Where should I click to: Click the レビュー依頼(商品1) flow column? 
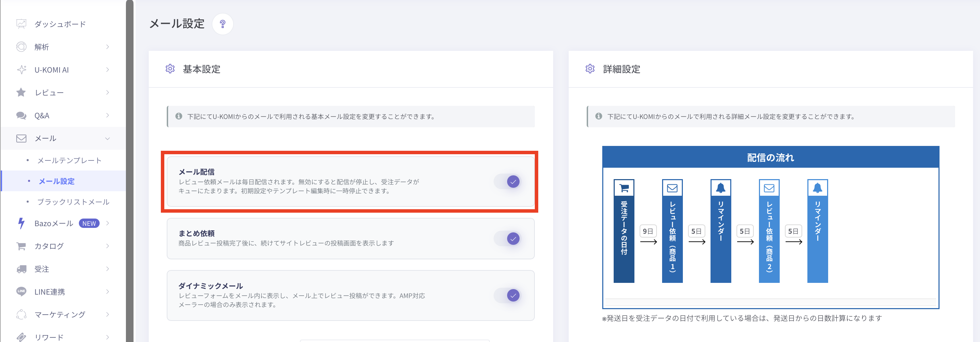[672, 231]
